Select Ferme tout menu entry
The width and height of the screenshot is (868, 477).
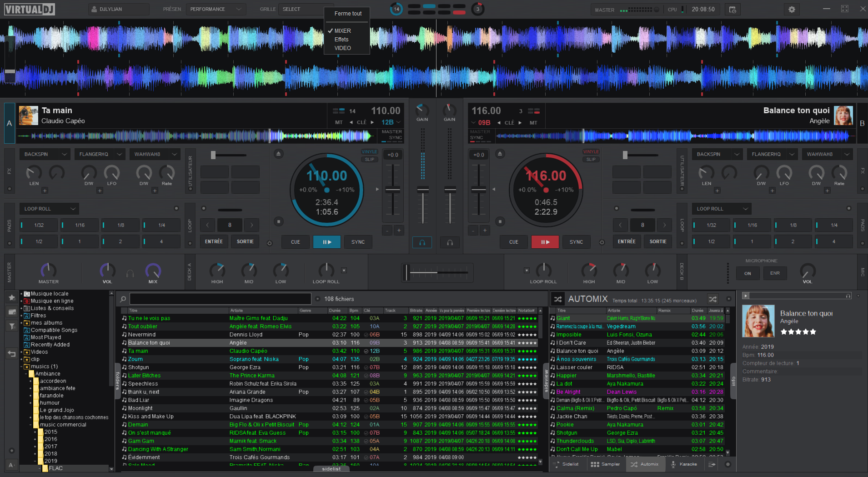tap(348, 14)
